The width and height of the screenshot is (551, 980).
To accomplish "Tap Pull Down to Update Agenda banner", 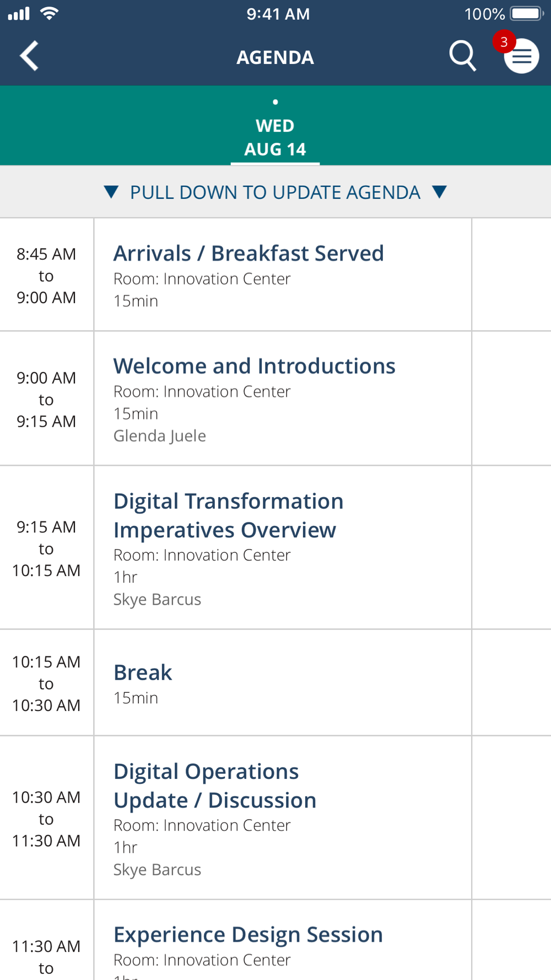I will click(x=275, y=192).
